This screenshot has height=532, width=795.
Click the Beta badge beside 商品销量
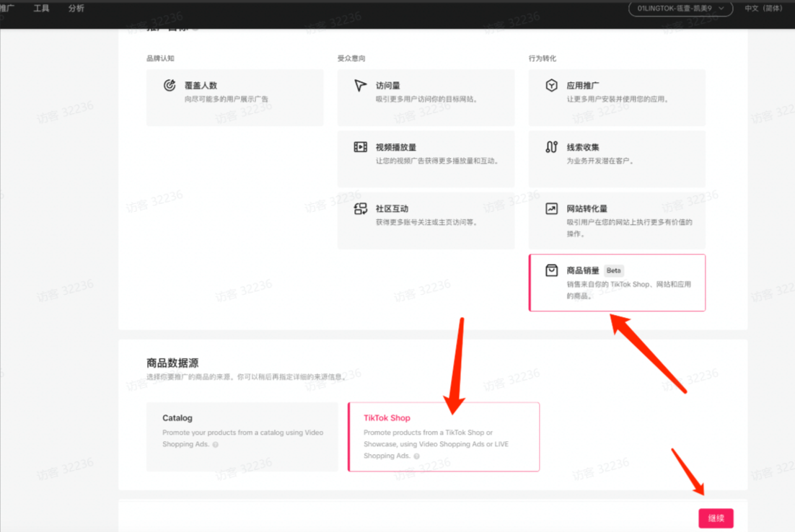click(x=613, y=270)
